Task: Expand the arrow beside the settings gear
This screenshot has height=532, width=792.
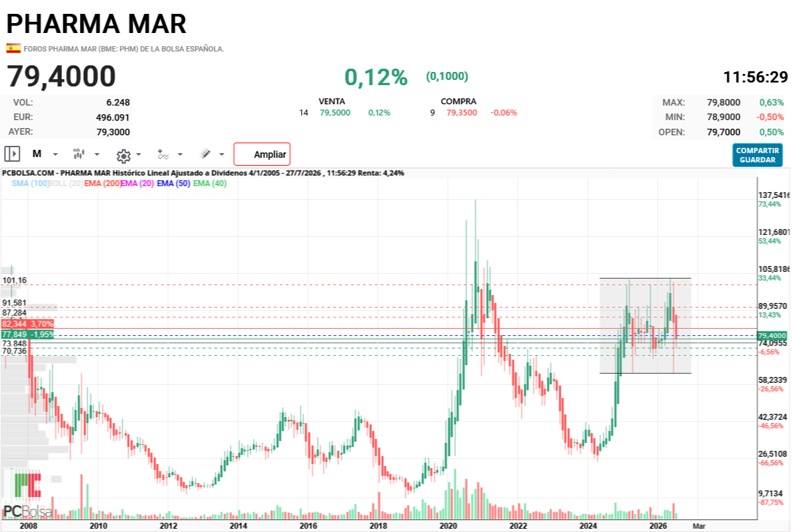Action: pos(139,155)
